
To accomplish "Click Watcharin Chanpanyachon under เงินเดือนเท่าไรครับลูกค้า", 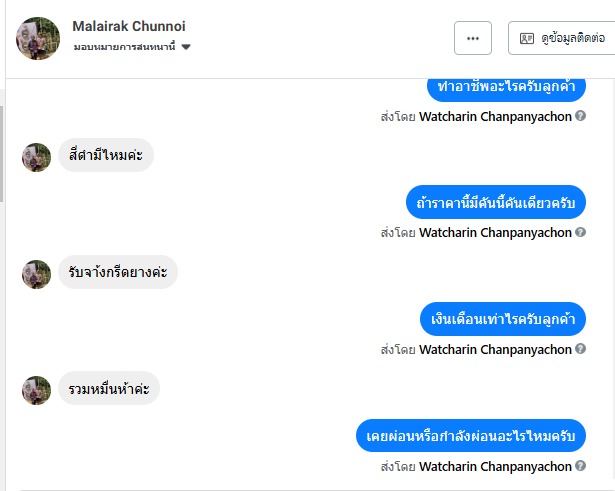I will tap(495, 350).
